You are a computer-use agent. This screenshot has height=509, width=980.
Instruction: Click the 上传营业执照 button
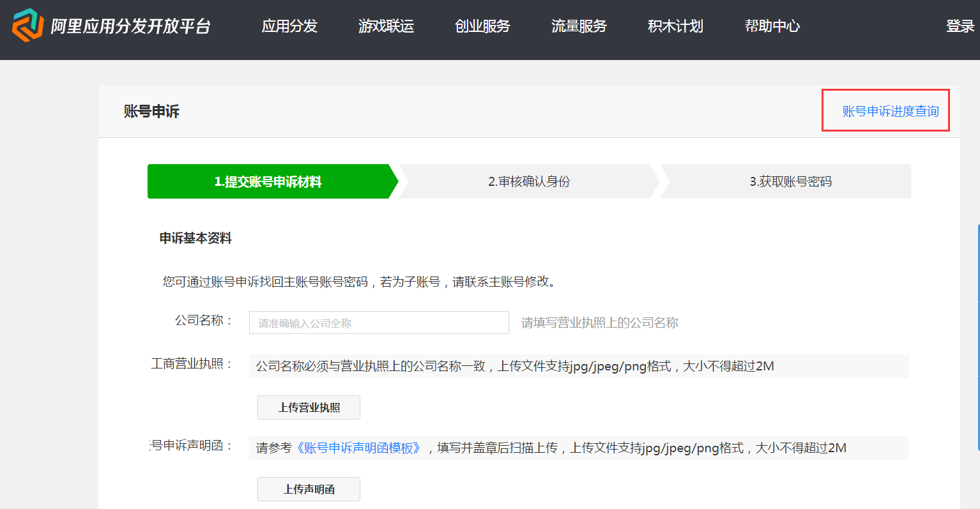[x=309, y=407]
